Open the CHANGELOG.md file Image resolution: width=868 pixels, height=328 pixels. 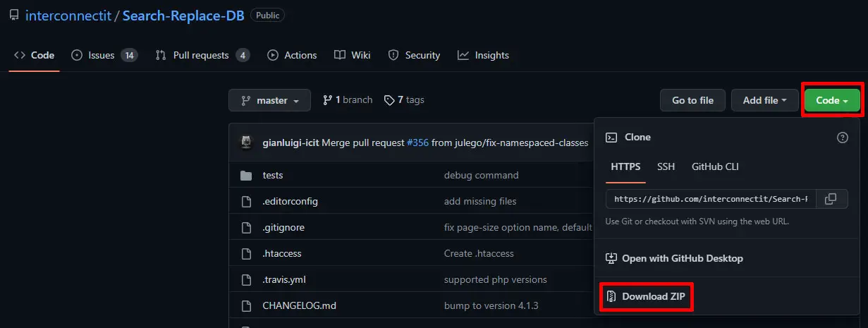(x=300, y=306)
